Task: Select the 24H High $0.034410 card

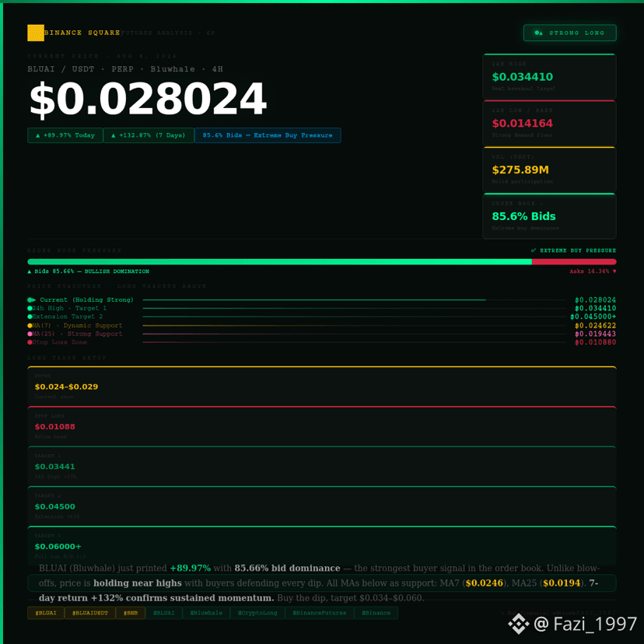Action: (549, 77)
